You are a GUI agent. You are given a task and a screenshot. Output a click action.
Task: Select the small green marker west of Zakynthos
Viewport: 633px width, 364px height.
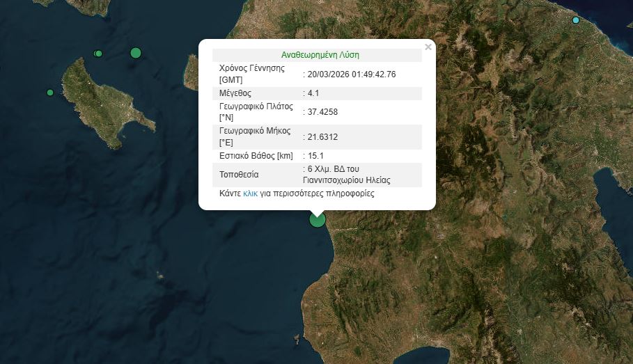[x=50, y=93]
